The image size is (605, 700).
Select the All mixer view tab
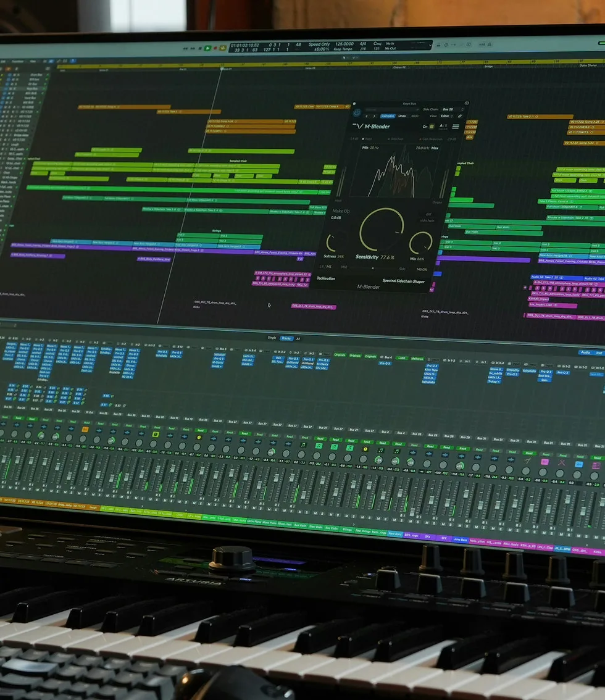tap(298, 338)
